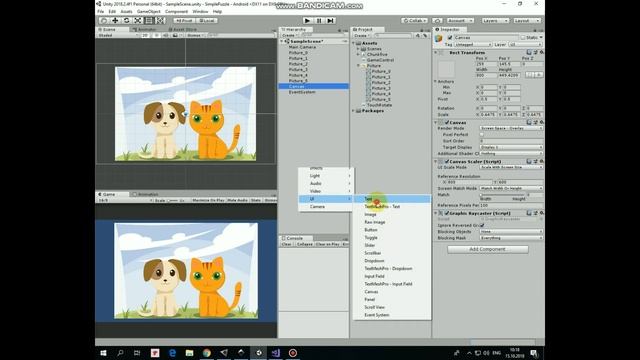Open the UI Scale Mode dropdown

pos(511,167)
